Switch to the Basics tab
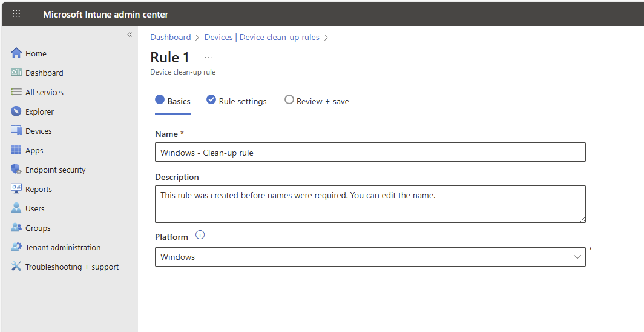 tap(172, 102)
